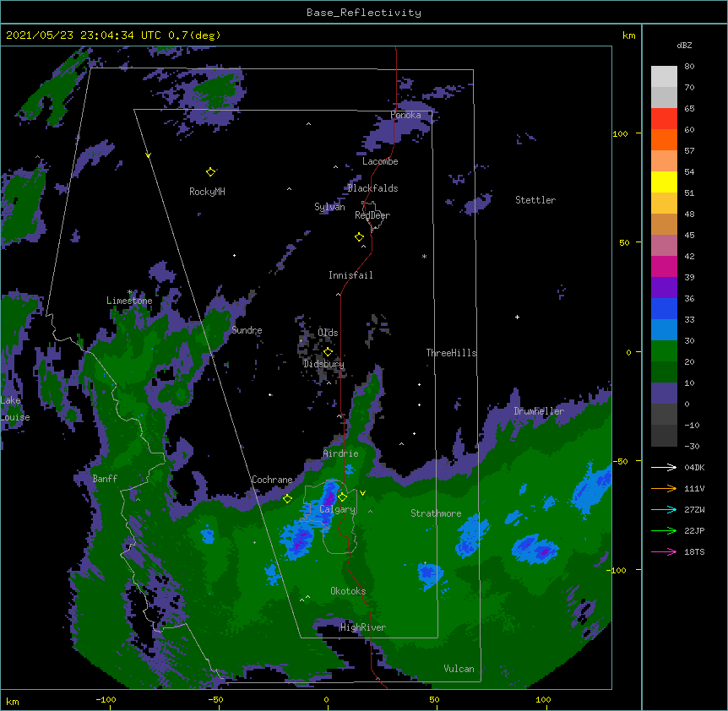Click the green 22JP arrow in legend
728x711 pixels.
click(664, 530)
